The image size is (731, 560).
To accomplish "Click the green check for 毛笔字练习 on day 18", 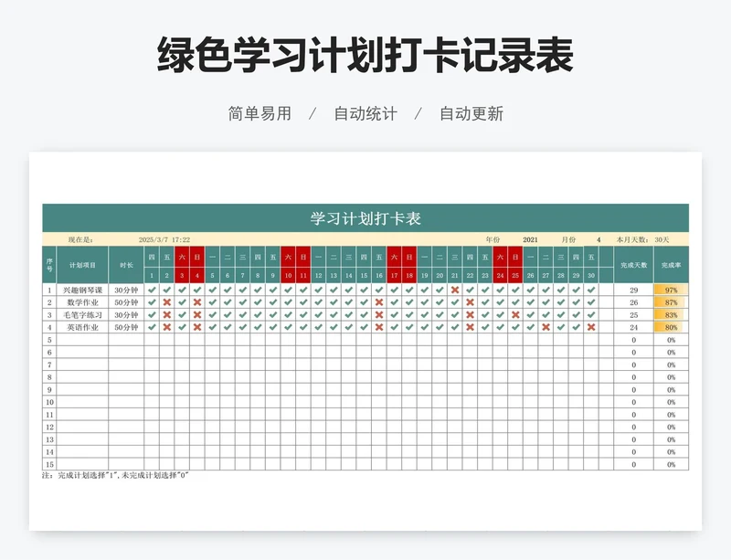I will 409,315.
